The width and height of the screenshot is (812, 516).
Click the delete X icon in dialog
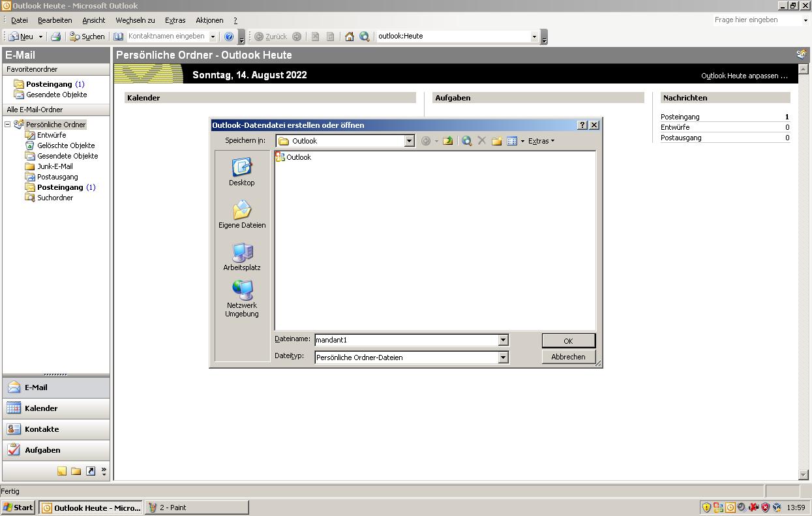point(482,141)
